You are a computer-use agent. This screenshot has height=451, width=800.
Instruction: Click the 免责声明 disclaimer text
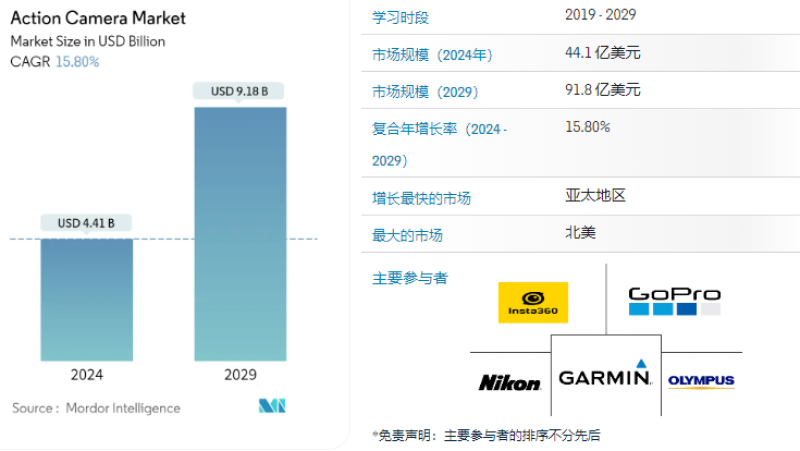pyautogui.click(x=486, y=435)
